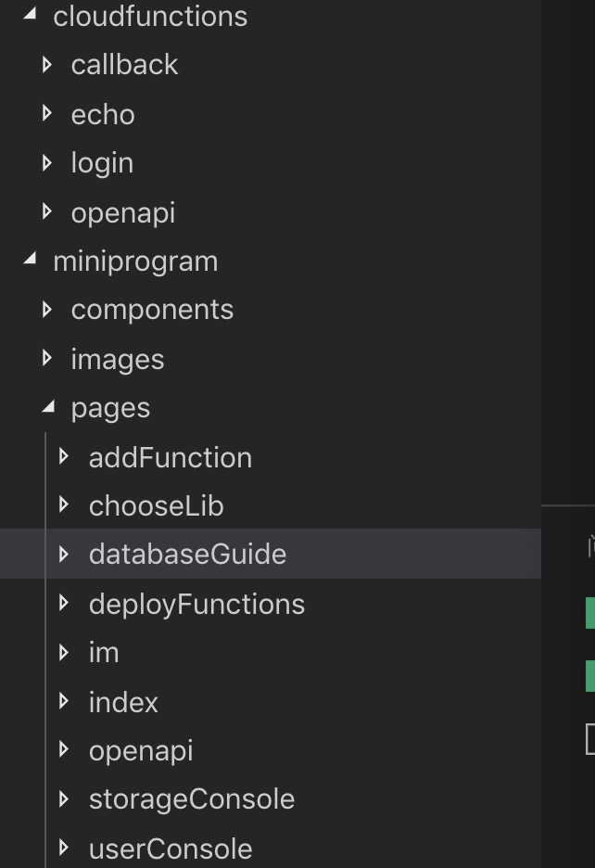Collapse the miniprogram folder arrow
The height and width of the screenshot is (868, 595).
coord(31,261)
